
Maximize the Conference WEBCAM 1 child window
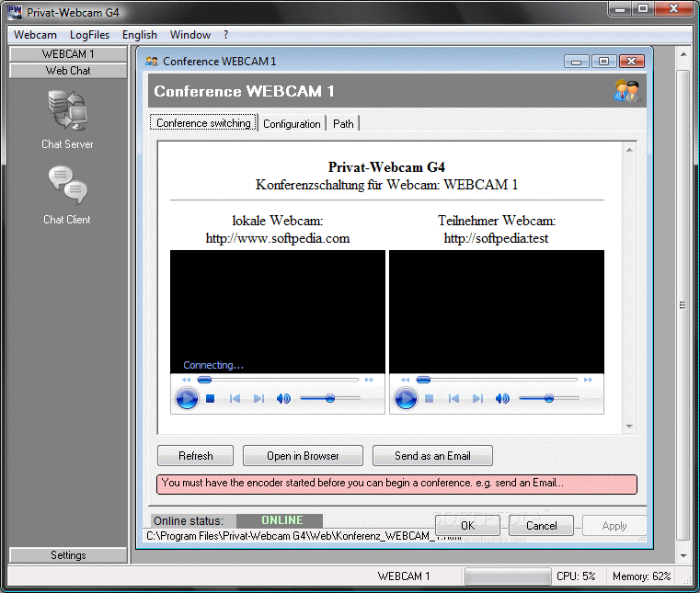604,61
